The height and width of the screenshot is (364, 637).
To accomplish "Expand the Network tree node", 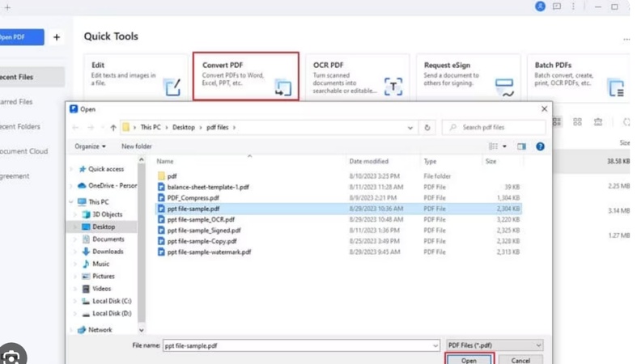I will 71,330.
